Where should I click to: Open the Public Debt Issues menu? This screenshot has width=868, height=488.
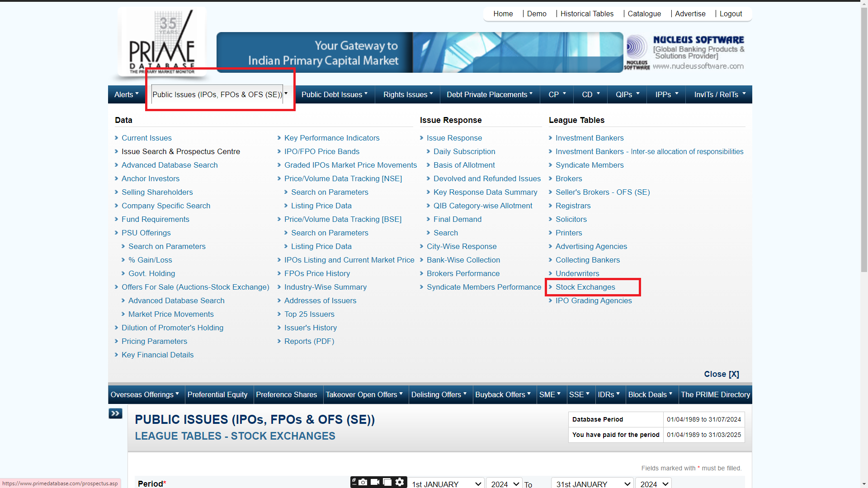334,94
